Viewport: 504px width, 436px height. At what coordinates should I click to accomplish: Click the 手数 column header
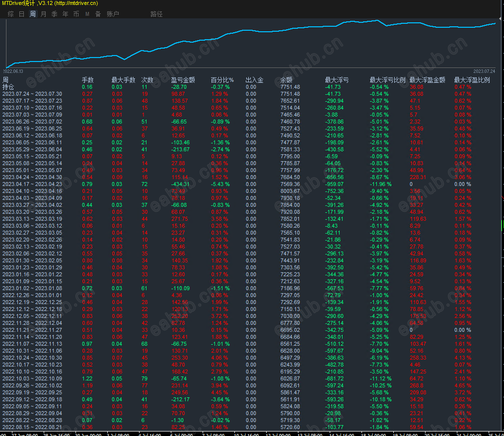87,80
